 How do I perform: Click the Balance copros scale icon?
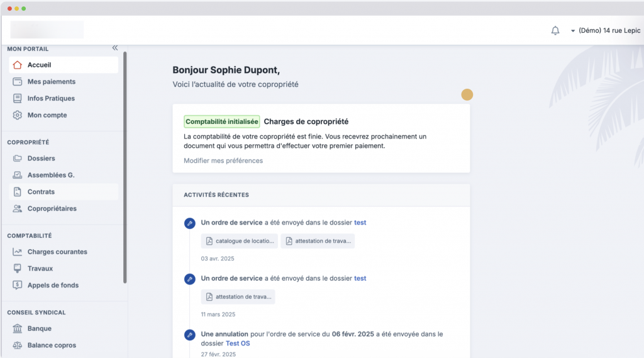coord(18,345)
